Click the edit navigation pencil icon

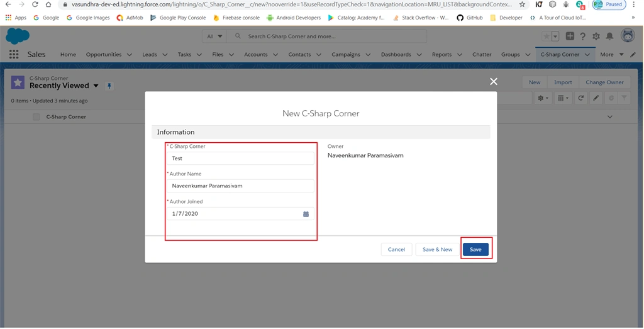pos(633,54)
